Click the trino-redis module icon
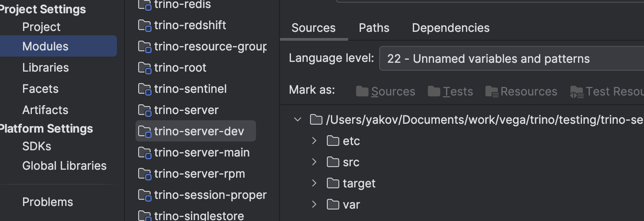Image resolution: width=644 pixels, height=221 pixels. [x=145, y=4]
